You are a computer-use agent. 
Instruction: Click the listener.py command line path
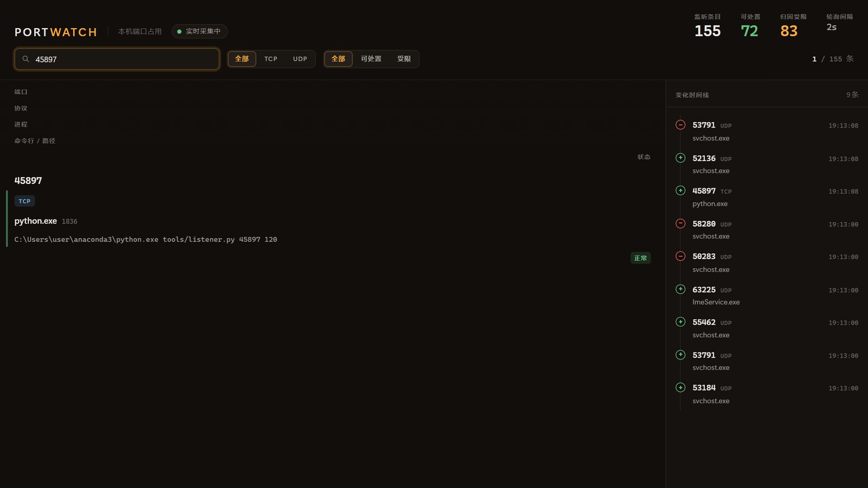[146, 239]
